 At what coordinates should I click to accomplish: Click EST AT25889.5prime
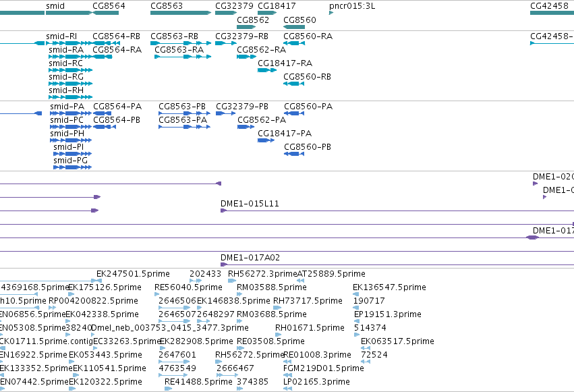[x=331, y=274]
